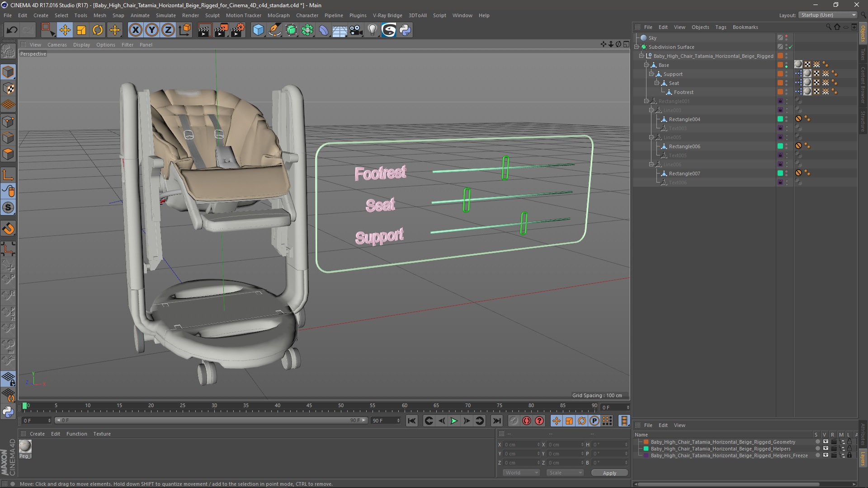Add a Deformer object

click(x=324, y=30)
